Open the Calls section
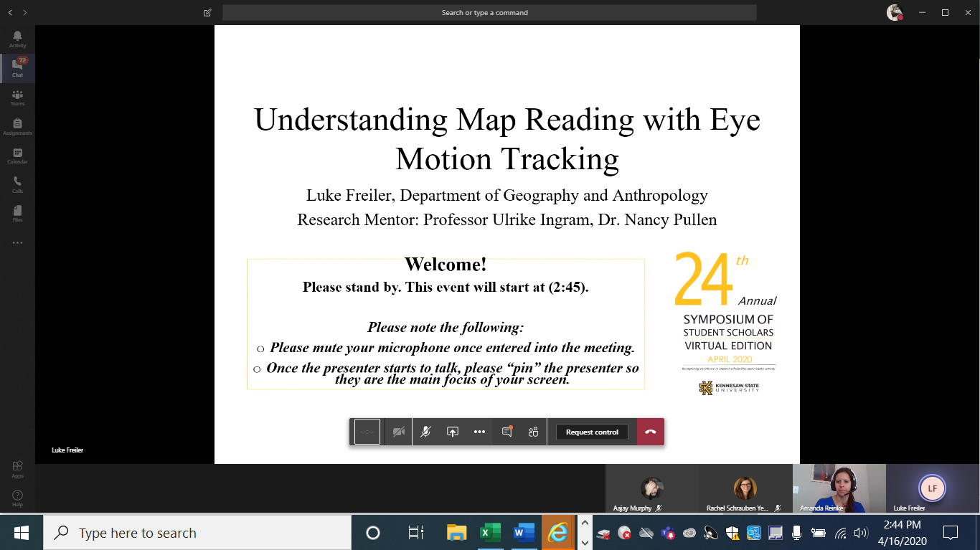The width and height of the screenshot is (980, 550). [x=17, y=185]
